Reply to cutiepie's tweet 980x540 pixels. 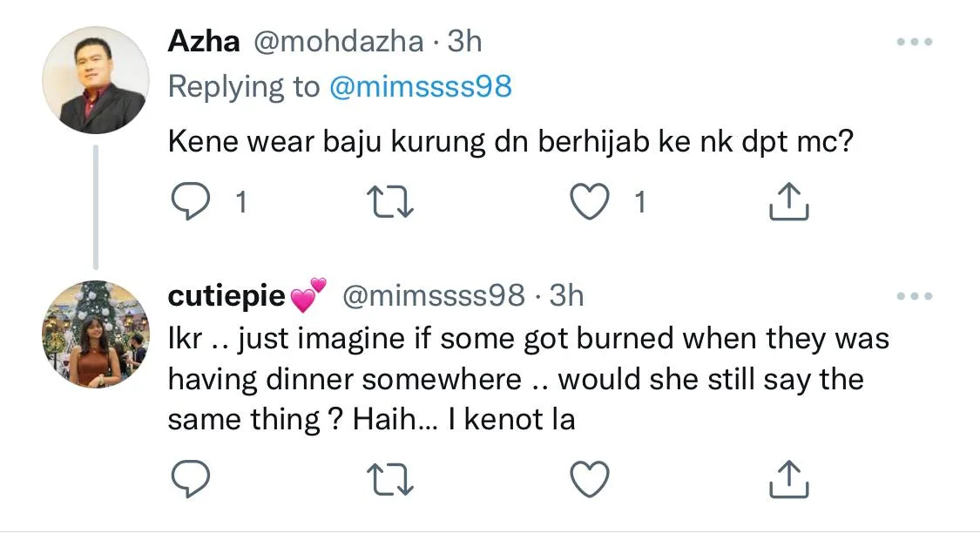pos(187,477)
